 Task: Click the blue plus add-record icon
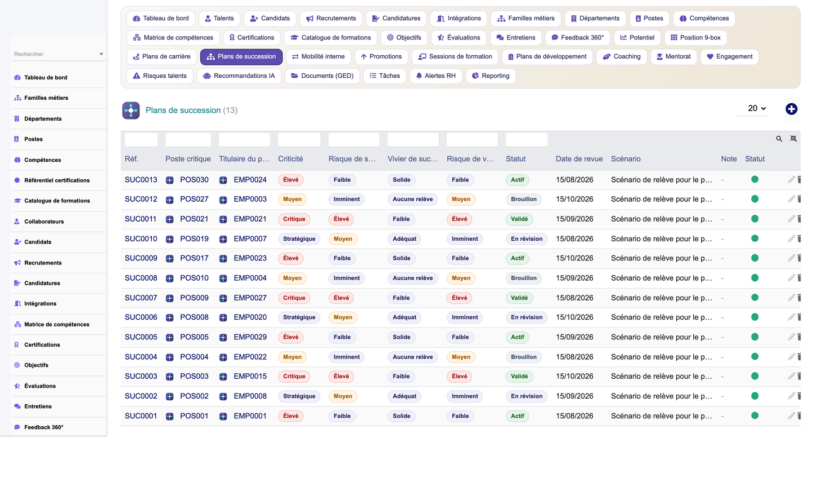click(791, 109)
